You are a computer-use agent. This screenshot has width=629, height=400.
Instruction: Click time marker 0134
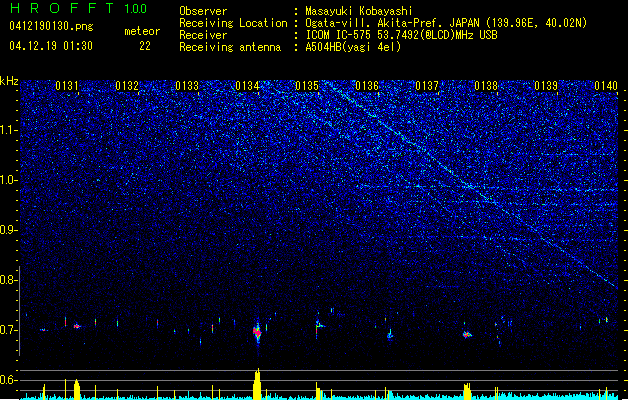[x=247, y=86]
